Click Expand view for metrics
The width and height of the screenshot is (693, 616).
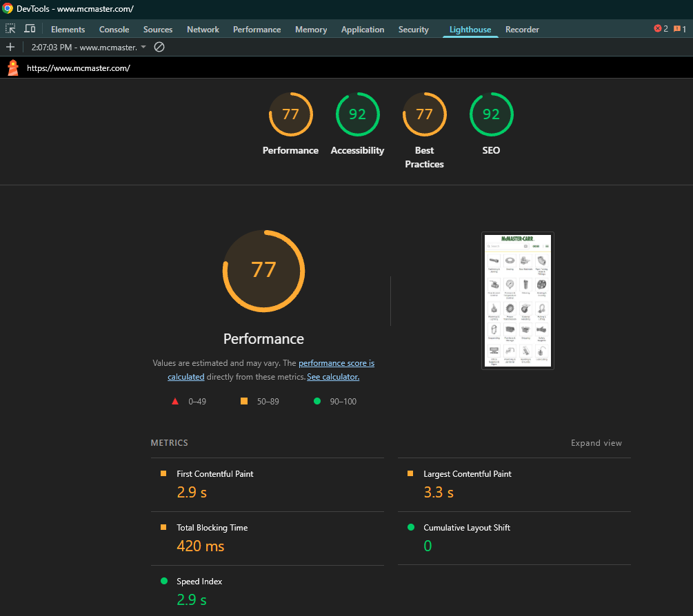596,443
